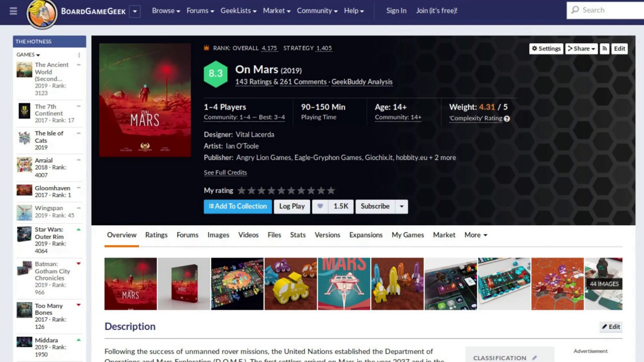Switch to the My Games tab

[408, 235]
